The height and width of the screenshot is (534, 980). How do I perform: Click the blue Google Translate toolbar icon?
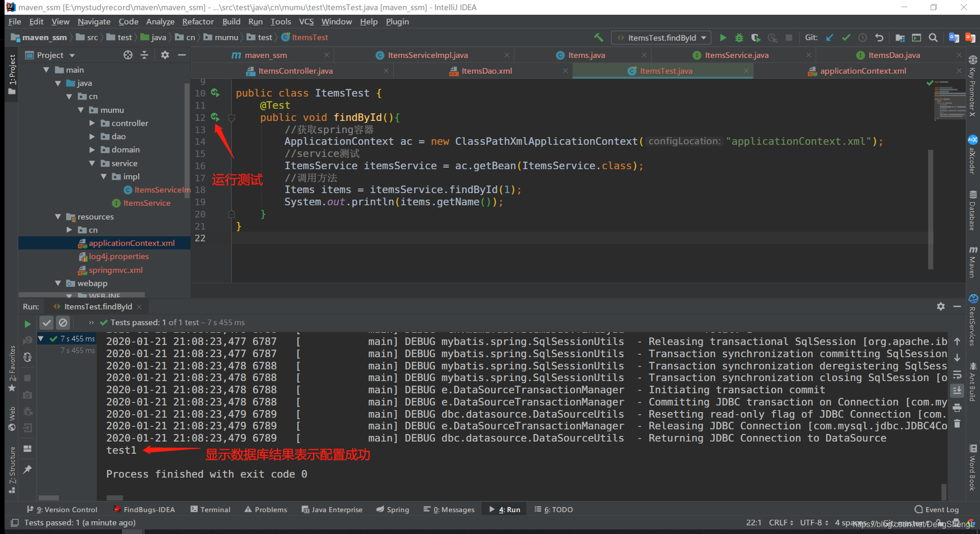[954, 38]
